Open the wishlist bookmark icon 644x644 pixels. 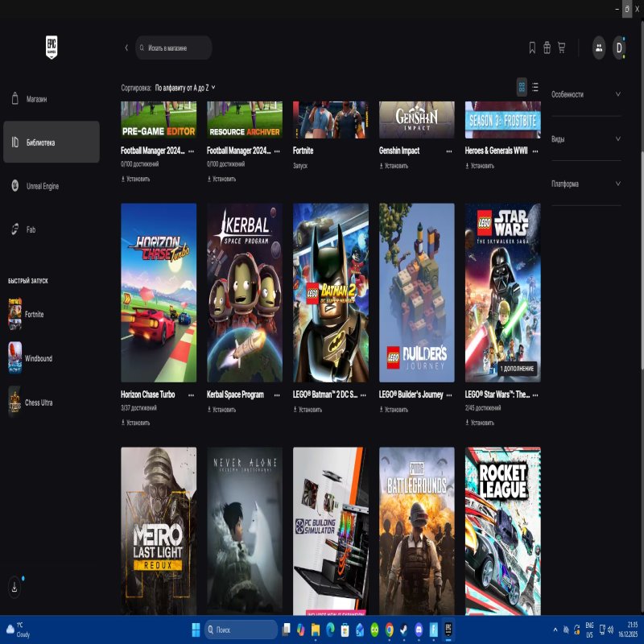tap(532, 47)
